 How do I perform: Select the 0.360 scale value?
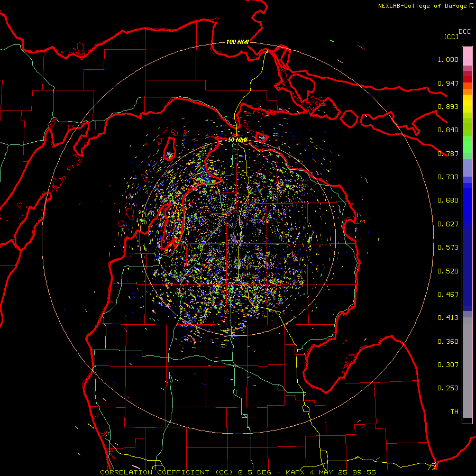448,342
